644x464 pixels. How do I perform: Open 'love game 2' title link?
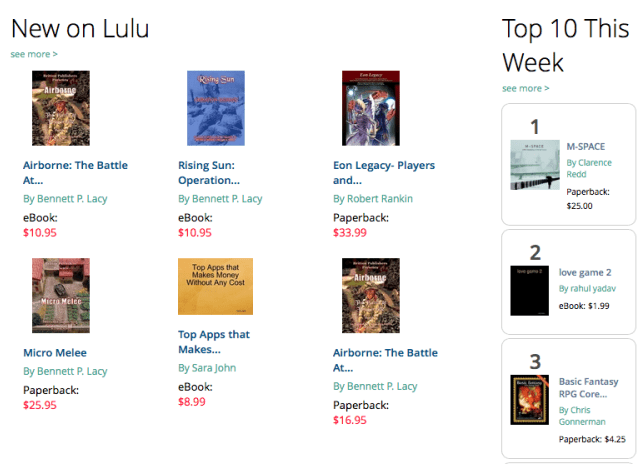tap(585, 272)
